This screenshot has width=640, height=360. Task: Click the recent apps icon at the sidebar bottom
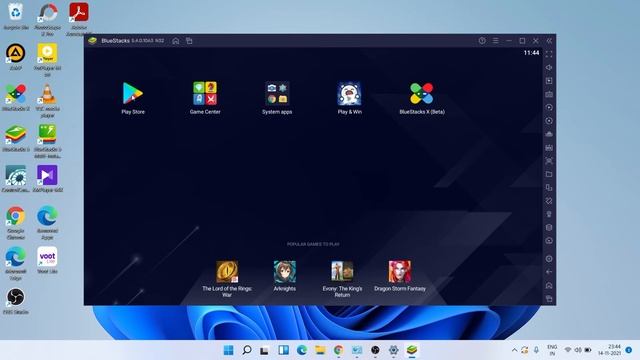tap(549, 299)
